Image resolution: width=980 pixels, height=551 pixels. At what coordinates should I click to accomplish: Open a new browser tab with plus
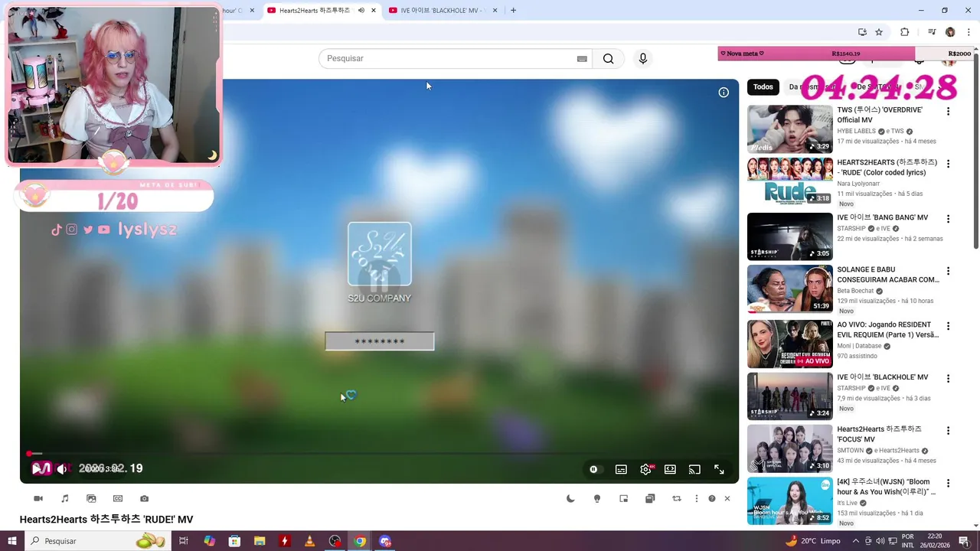[x=513, y=11]
